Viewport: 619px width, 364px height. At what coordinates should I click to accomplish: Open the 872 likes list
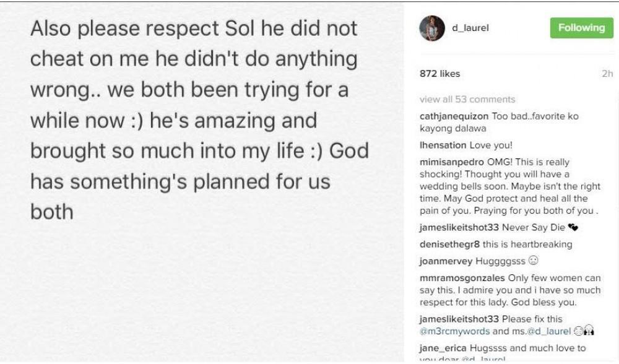439,74
